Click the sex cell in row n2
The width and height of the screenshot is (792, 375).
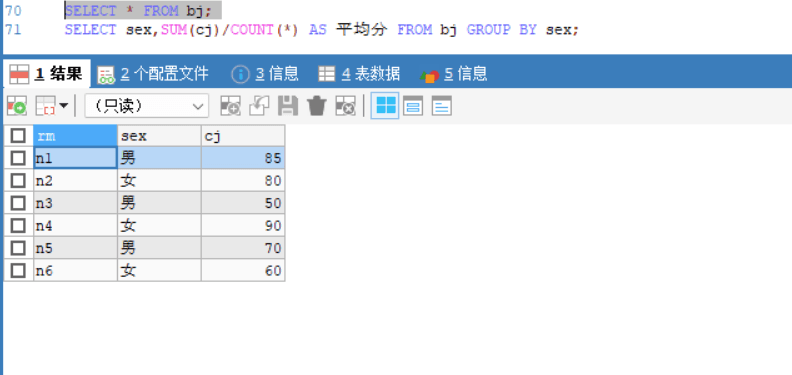[x=159, y=180]
